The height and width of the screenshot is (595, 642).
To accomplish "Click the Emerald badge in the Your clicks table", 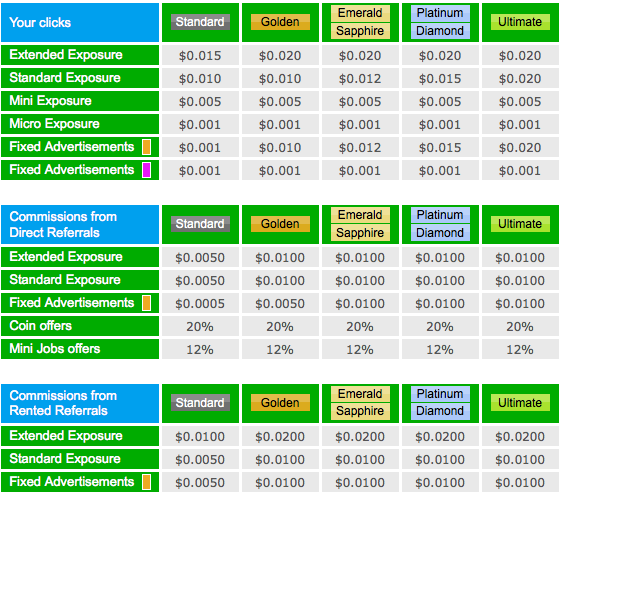I will (x=360, y=14).
